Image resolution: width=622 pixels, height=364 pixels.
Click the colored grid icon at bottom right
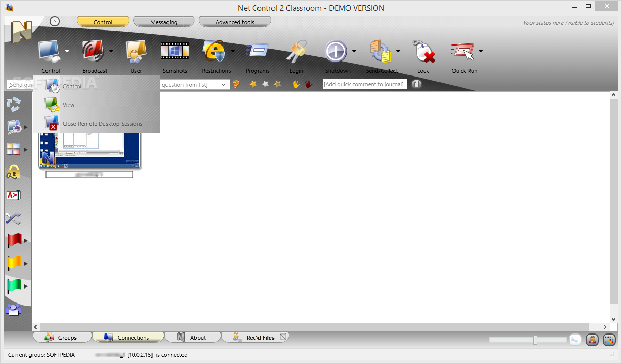pyautogui.click(x=610, y=340)
